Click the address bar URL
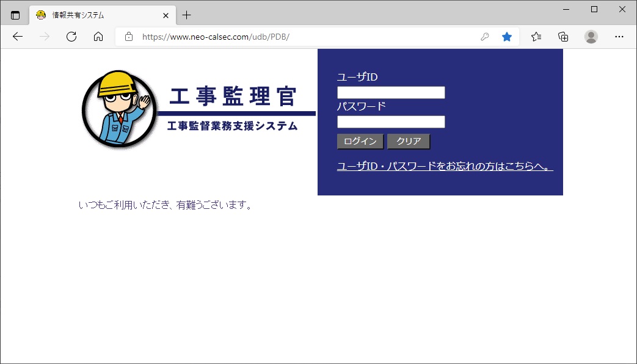Viewport: 637px width, 364px height. [x=216, y=37]
